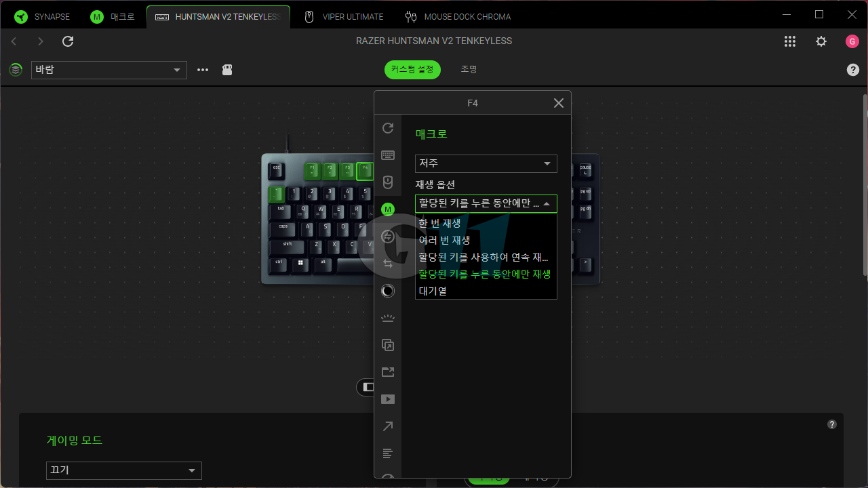Viewport: 868px width, 488px height.
Task: Click the caps key on keyboard image
Action: point(283,229)
